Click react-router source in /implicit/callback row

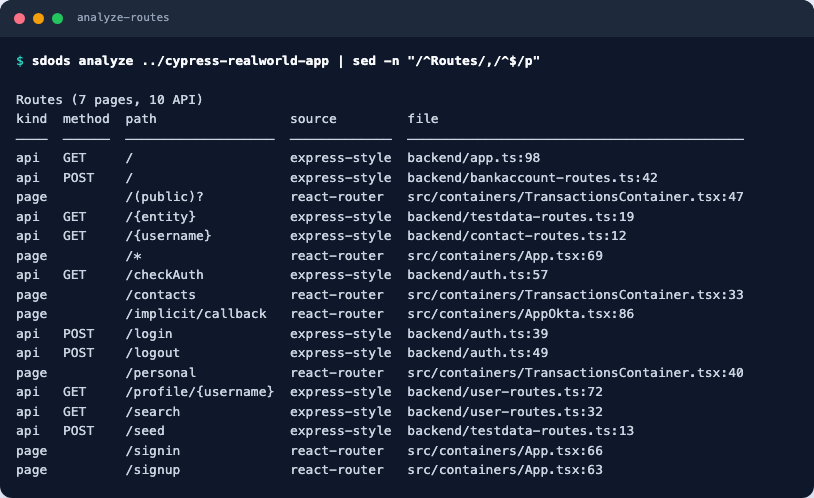[x=337, y=314]
